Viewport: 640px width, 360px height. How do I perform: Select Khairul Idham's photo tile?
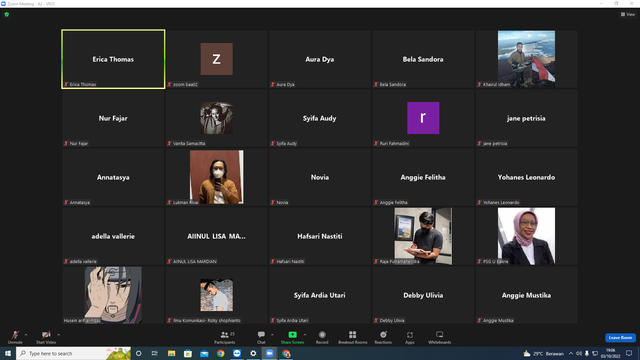[526, 59]
